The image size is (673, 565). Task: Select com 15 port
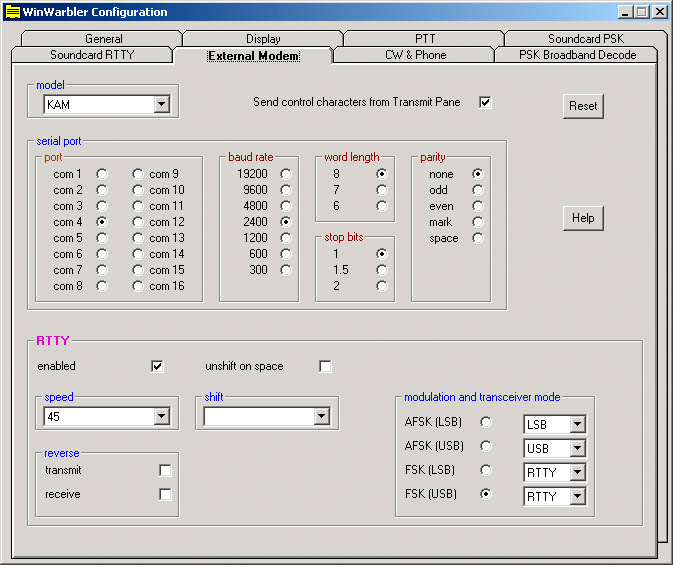click(x=138, y=270)
